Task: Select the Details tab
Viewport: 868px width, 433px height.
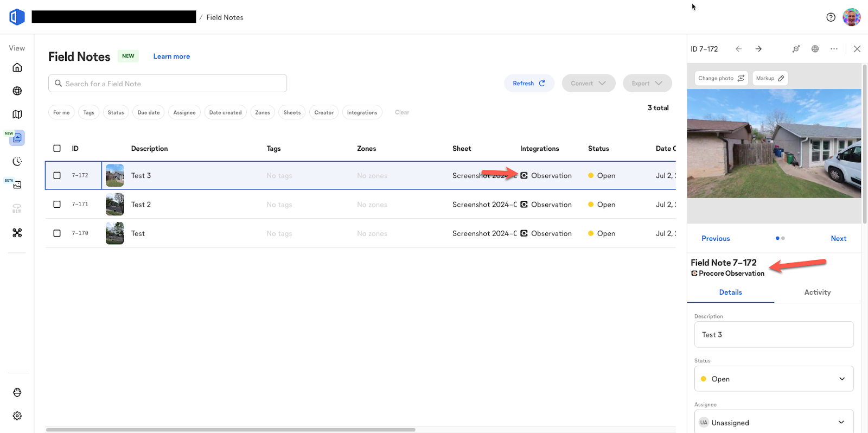Action: (x=730, y=292)
